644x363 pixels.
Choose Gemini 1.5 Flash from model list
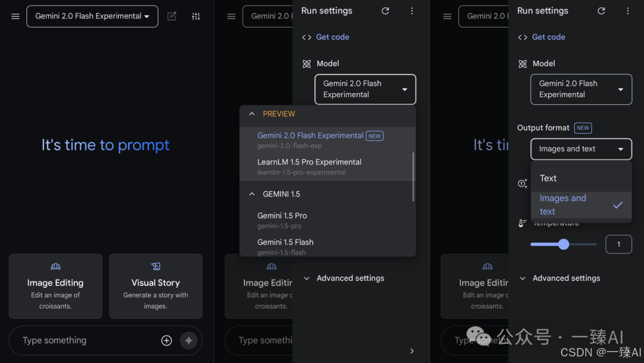[x=327, y=246]
